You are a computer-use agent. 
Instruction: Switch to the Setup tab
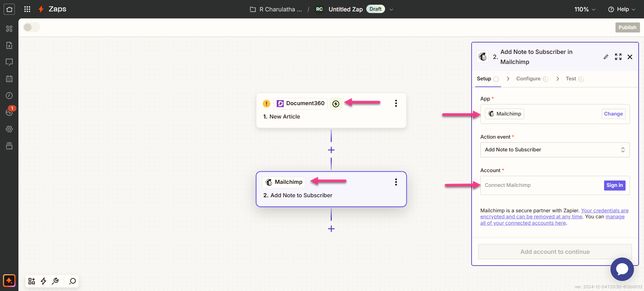tap(488, 79)
